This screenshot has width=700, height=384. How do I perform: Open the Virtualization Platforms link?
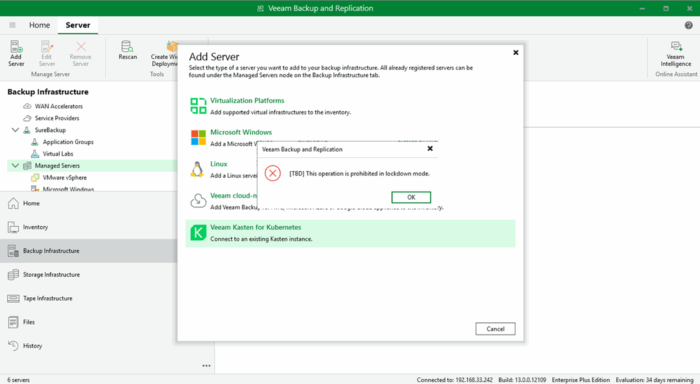[247, 101]
